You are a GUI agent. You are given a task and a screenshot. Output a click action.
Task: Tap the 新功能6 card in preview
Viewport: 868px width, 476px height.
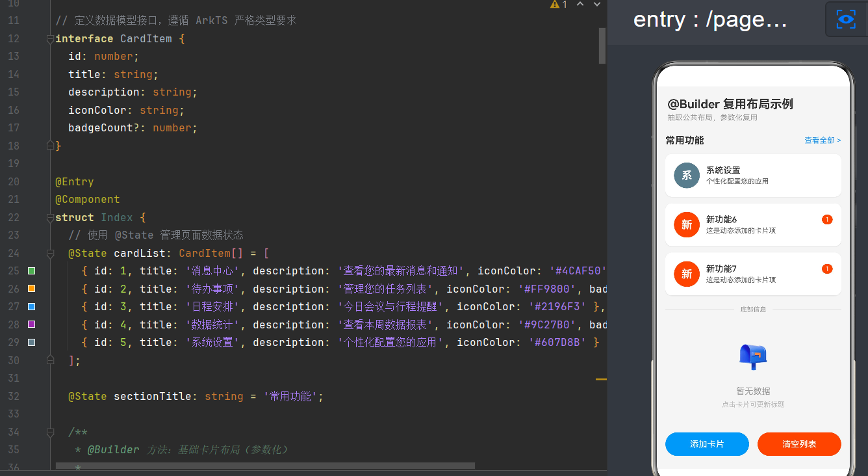coord(753,225)
